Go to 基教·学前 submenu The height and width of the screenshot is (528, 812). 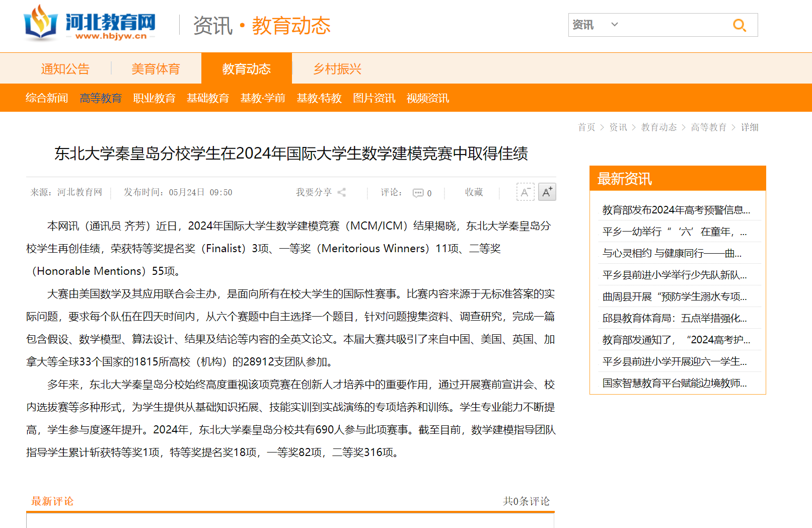263,98
